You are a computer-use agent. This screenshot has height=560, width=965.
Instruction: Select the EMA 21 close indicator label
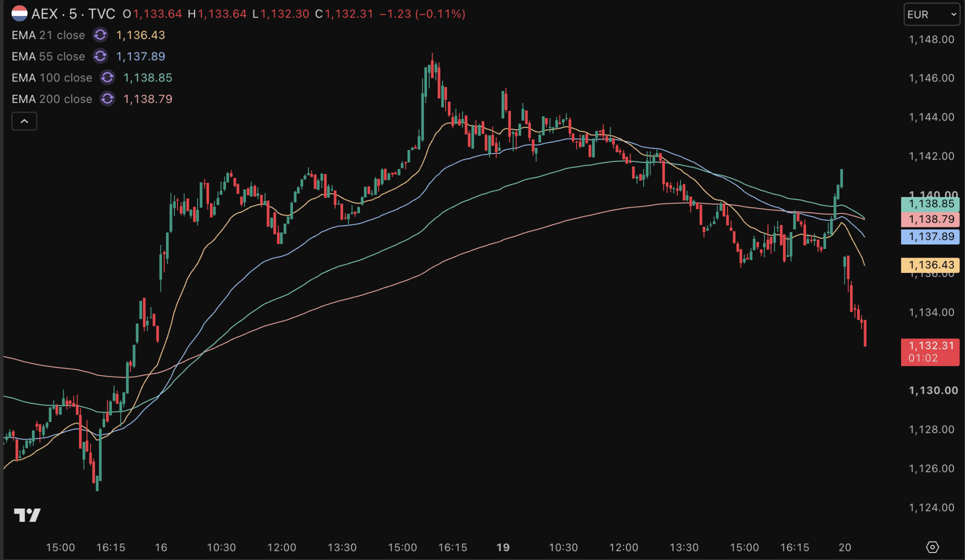pyautogui.click(x=48, y=35)
